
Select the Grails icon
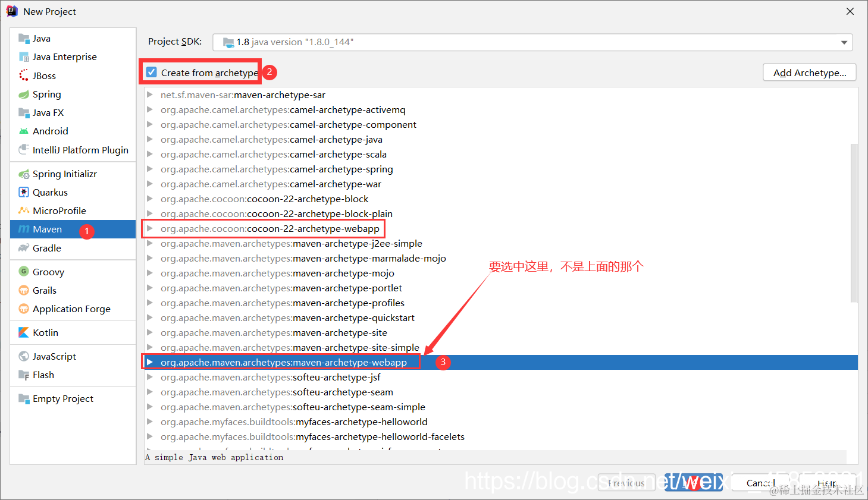(x=24, y=290)
